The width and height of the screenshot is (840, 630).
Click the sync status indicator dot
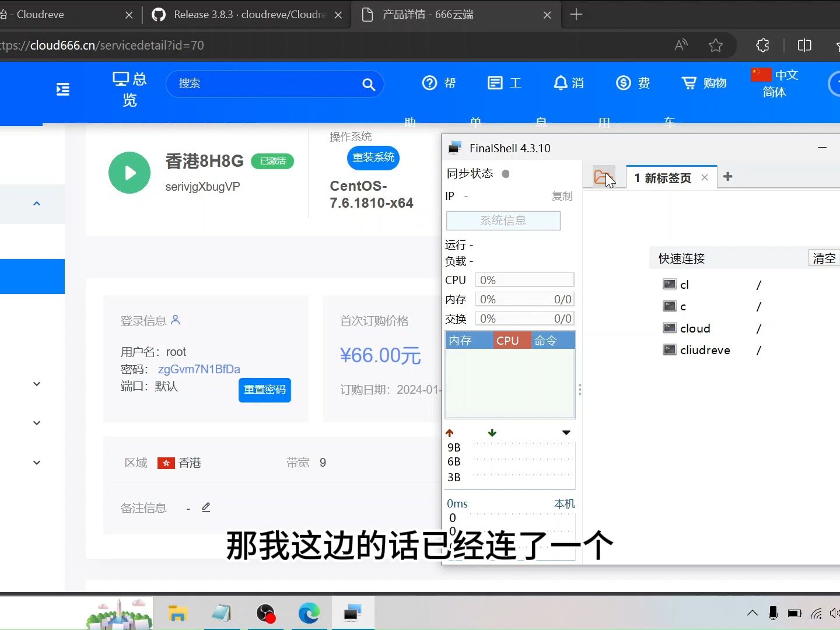click(x=506, y=174)
